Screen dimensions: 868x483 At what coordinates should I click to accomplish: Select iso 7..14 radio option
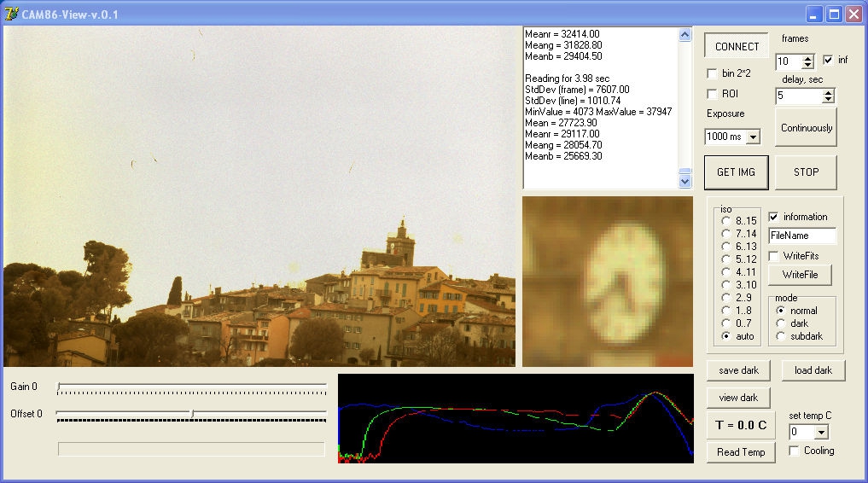725,234
